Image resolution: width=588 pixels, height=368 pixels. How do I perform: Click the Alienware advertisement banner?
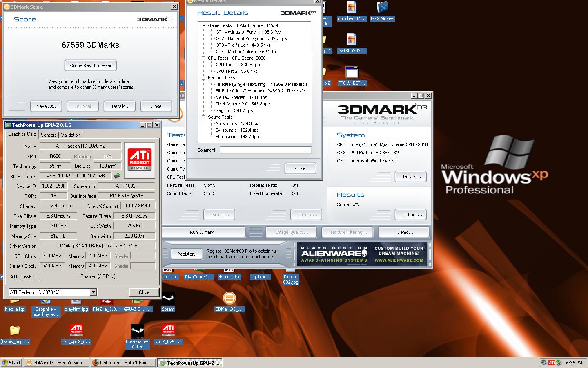(x=362, y=254)
